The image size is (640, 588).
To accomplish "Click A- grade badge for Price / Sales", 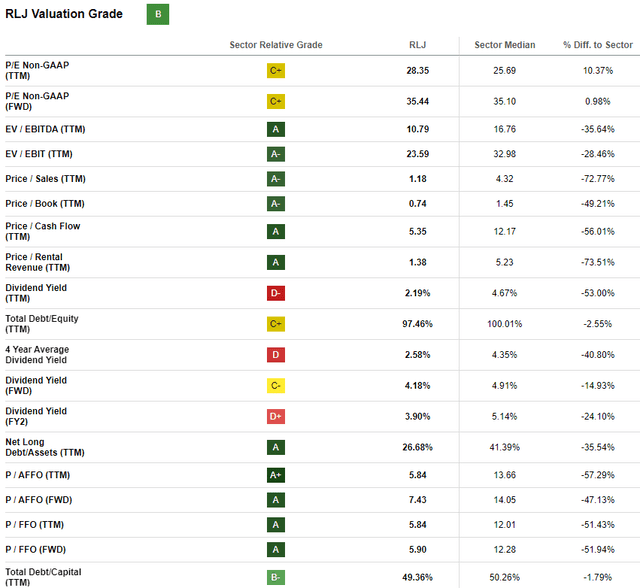I will [x=276, y=179].
